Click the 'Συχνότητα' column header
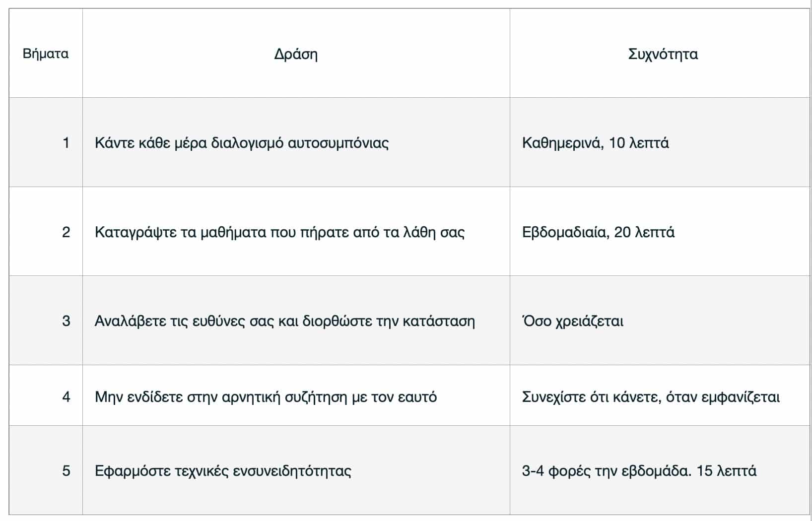This screenshot has height=521, width=812. click(x=663, y=54)
